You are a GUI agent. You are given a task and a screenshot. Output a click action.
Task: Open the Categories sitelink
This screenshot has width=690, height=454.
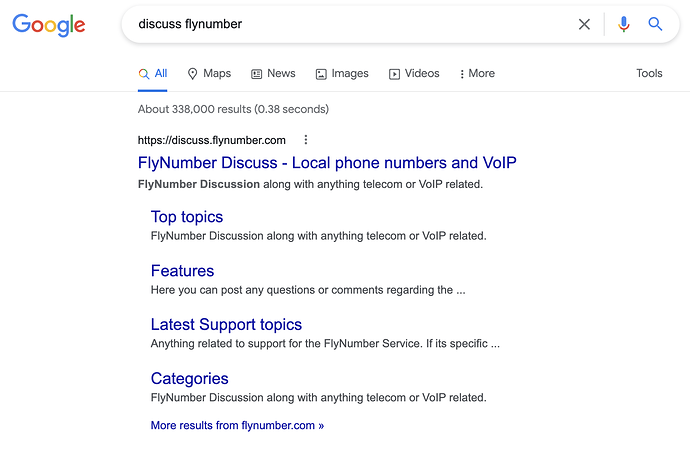[x=189, y=379]
